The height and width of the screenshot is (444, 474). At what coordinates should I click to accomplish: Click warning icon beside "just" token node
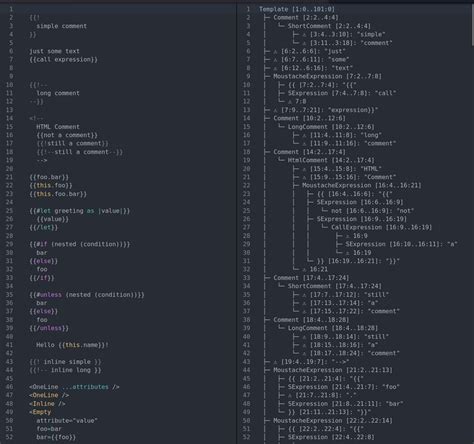point(275,51)
